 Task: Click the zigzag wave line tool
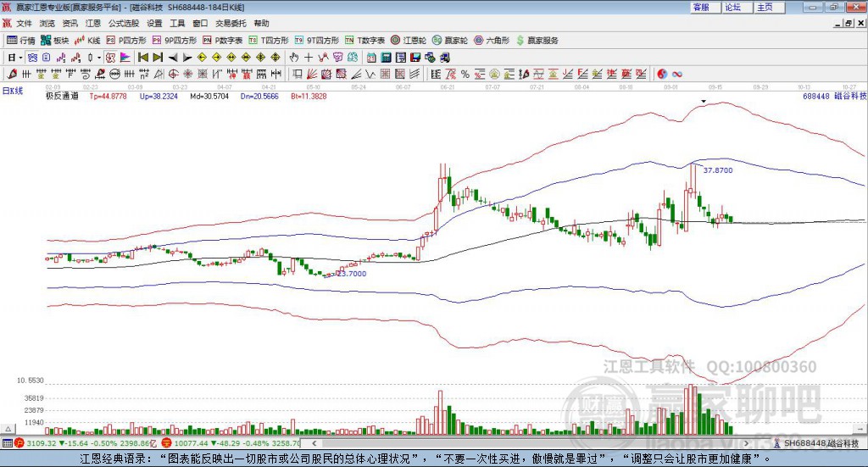(x=370, y=74)
